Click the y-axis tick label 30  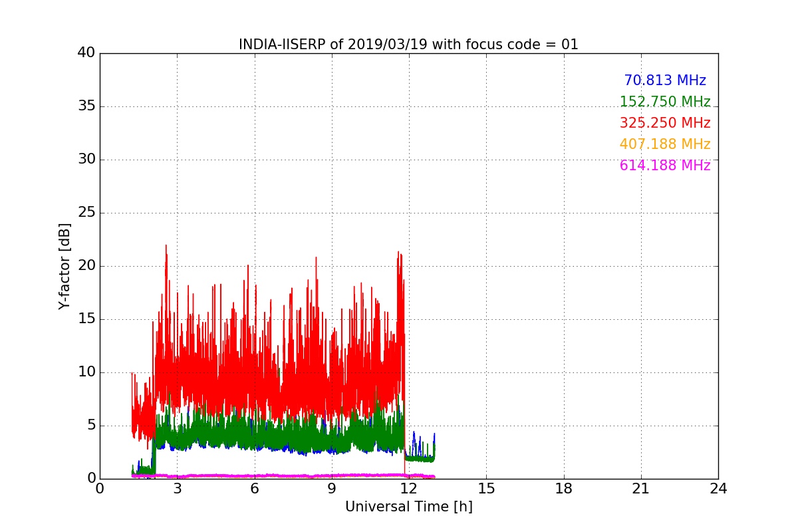[86, 160]
